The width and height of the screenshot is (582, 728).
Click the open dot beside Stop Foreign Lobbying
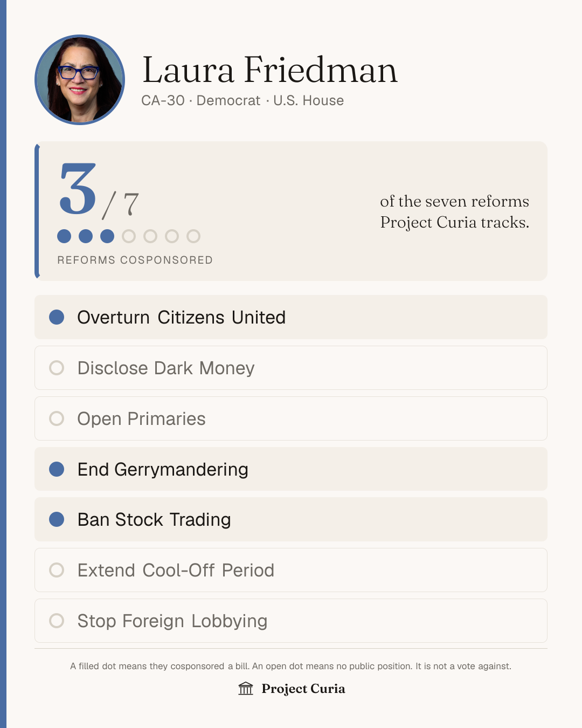pos(57,621)
